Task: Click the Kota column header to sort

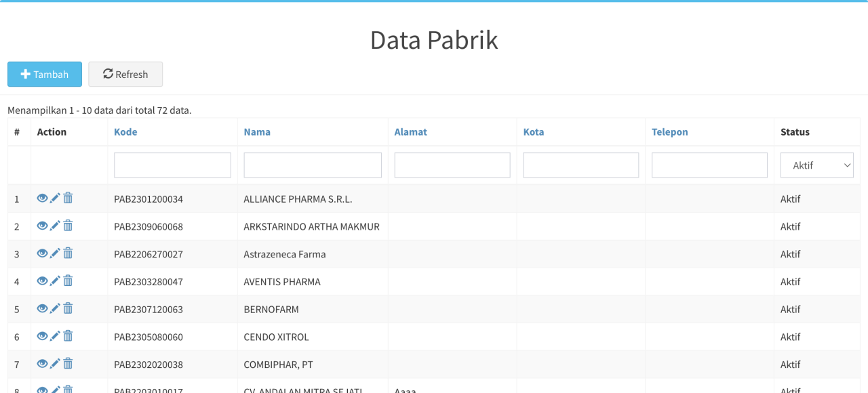Action: (534, 132)
